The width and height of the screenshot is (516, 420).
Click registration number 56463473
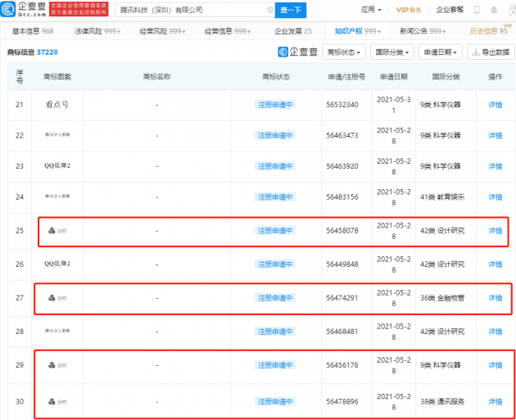click(342, 136)
